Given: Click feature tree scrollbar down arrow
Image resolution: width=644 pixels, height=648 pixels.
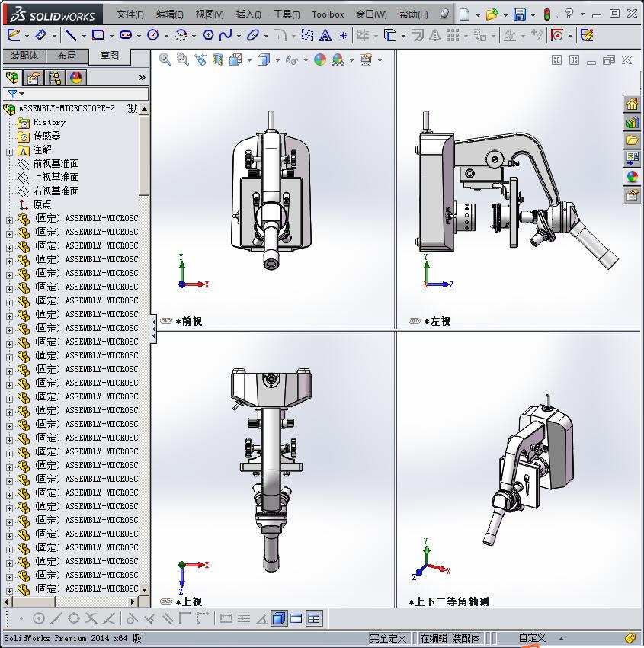Looking at the screenshot, I should pyautogui.click(x=144, y=590).
